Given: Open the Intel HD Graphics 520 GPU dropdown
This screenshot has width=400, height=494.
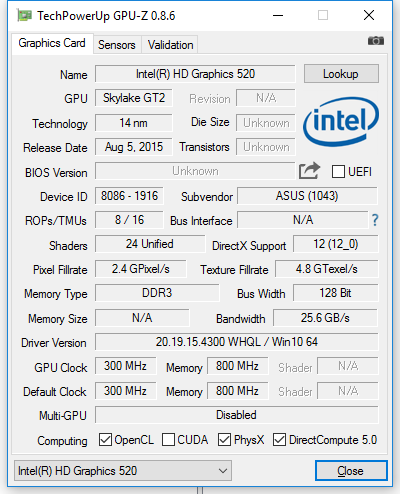Looking at the screenshot, I should click(123, 471).
